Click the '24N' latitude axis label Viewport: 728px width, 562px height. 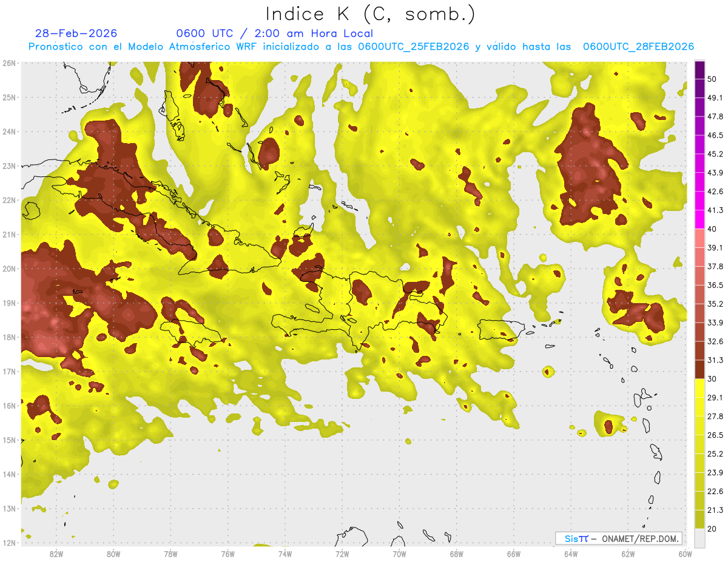click(x=9, y=132)
